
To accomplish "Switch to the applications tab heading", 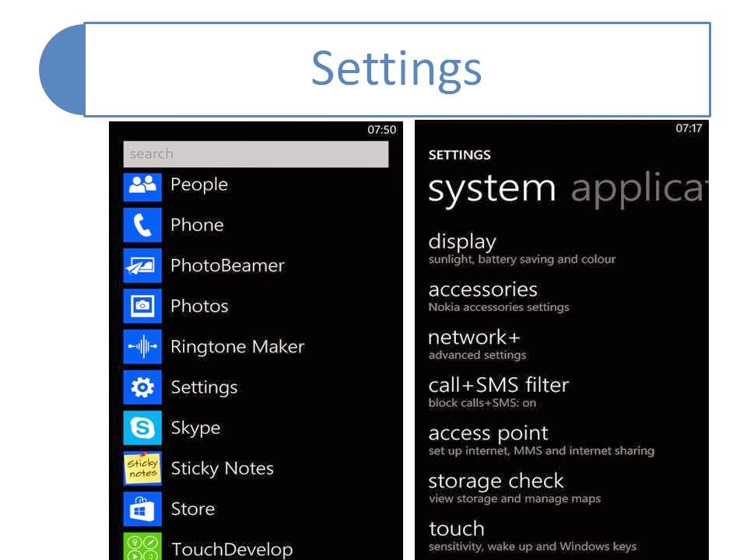I will click(x=639, y=189).
